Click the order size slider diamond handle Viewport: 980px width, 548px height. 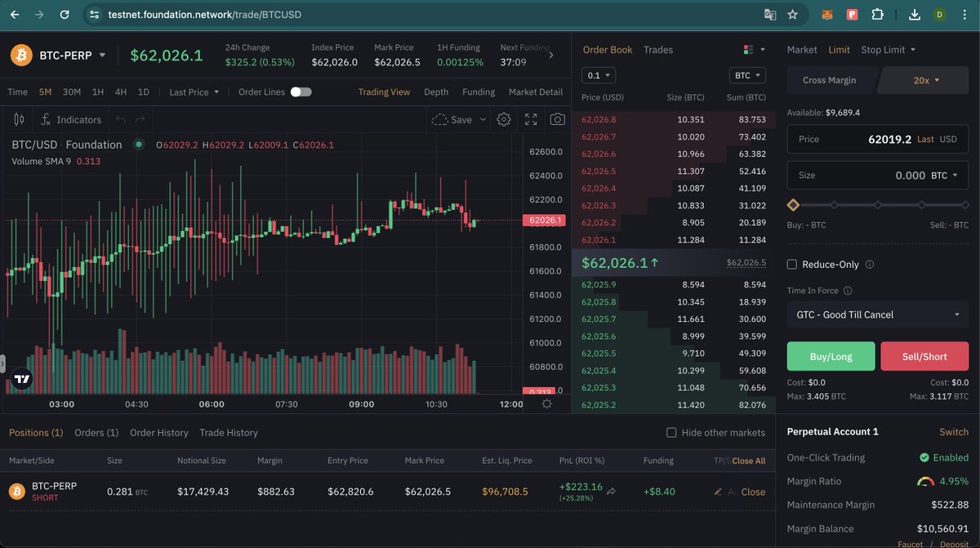[793, 205]
